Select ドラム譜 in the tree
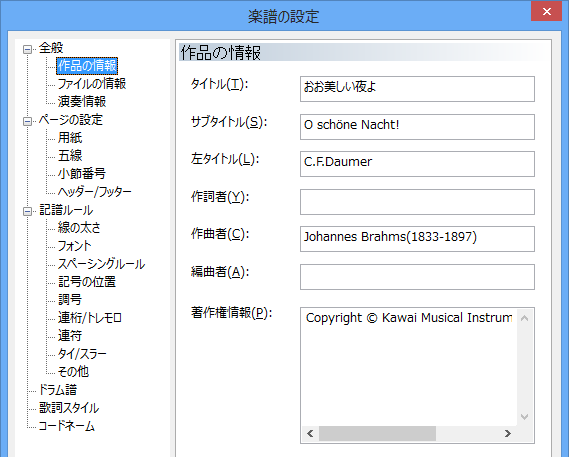569x457 pixels. [58, 390]
